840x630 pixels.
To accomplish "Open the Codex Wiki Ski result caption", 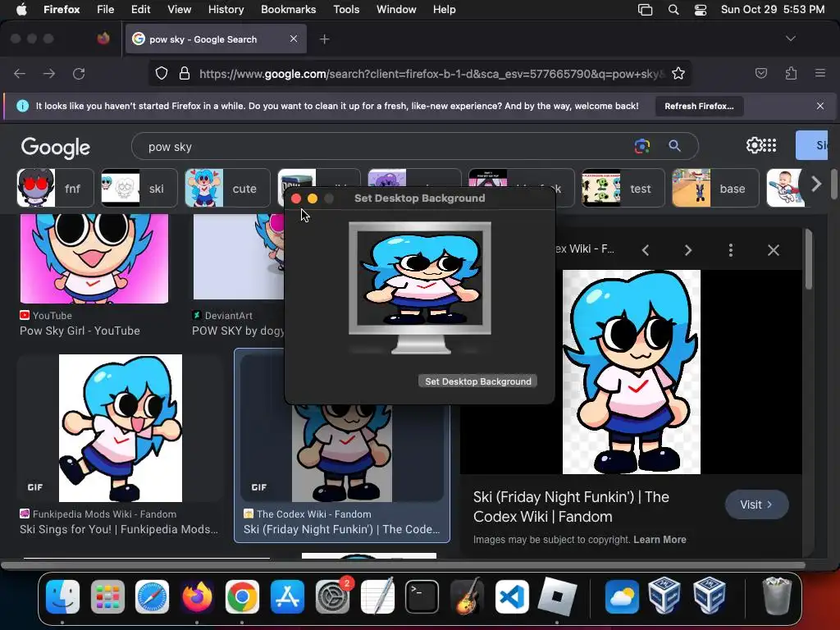I will pos(341,529).
